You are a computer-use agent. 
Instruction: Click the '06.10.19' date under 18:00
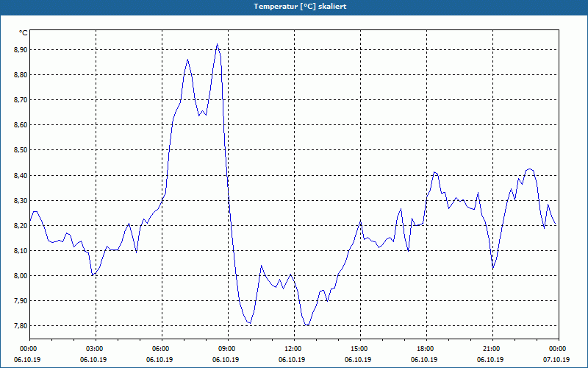point(424,360)
